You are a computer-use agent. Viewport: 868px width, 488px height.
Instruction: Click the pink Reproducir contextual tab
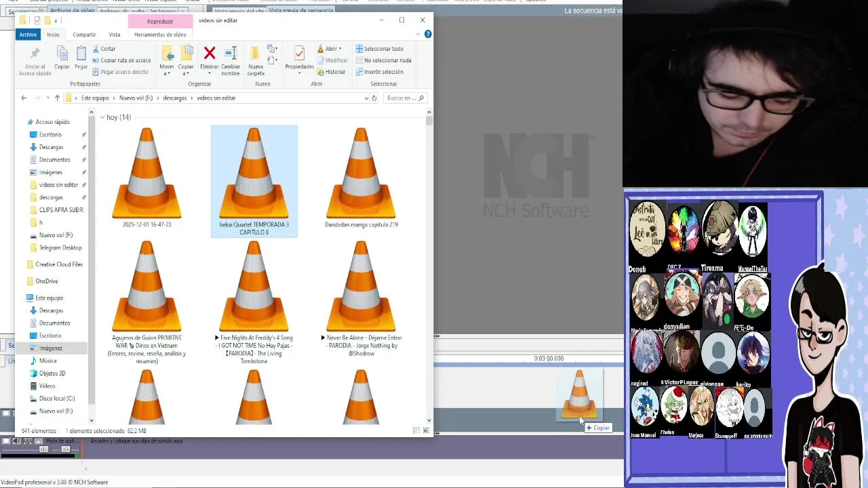click(160, 22)
